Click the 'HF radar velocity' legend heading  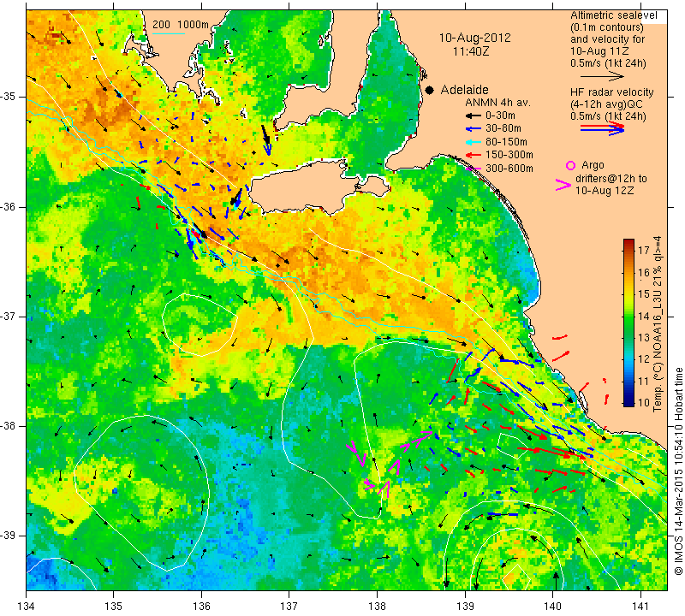(x=611, y=92)
